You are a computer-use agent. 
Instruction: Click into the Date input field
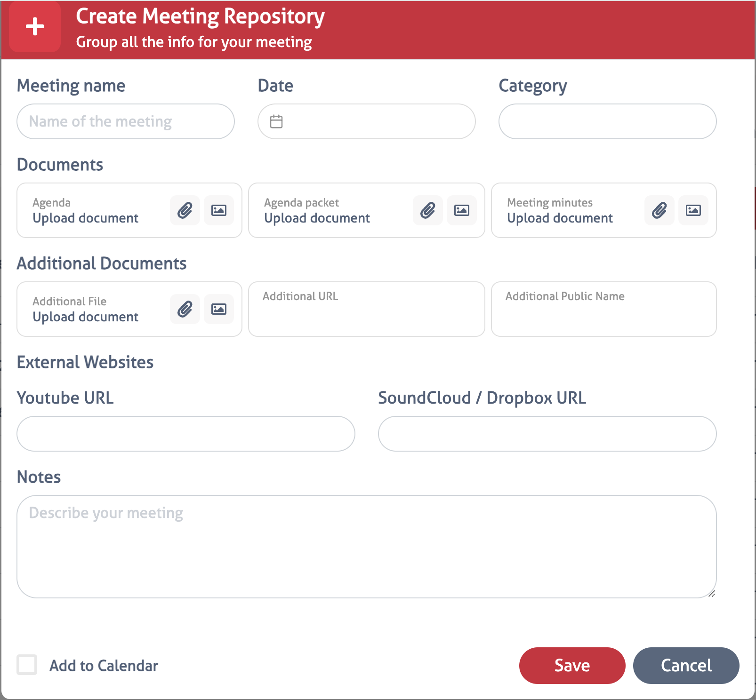(x=367, y=121)
